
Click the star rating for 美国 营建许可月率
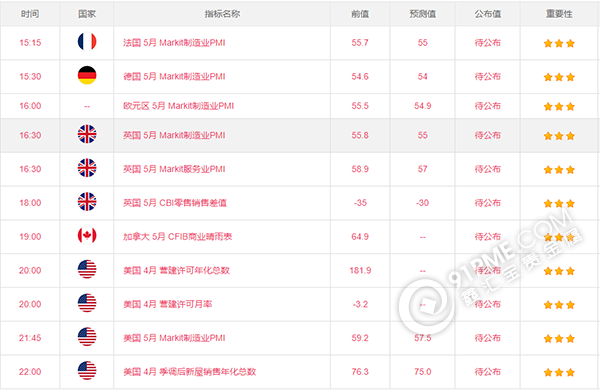point(559,305)
